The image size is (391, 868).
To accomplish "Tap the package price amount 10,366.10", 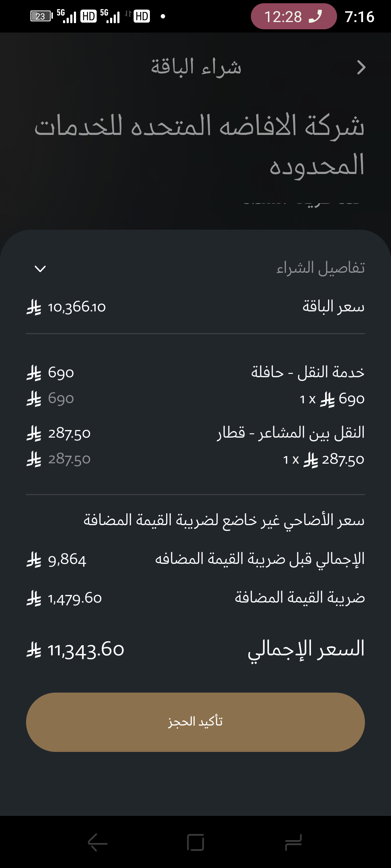I will (77, 307).
